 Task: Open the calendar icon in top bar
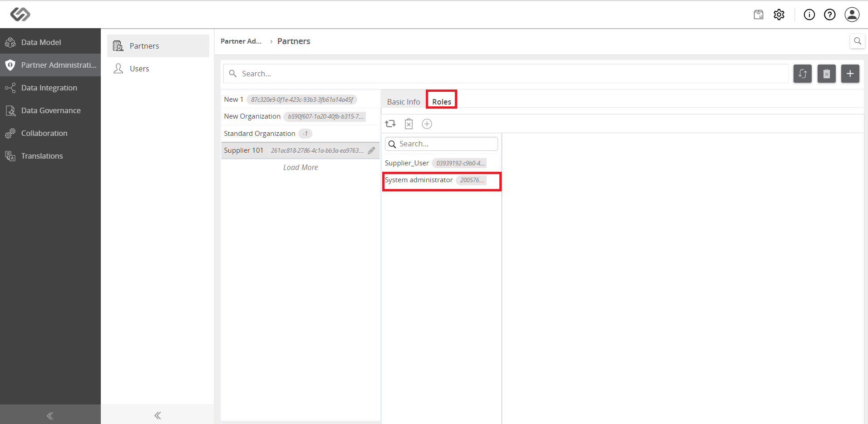(x=759, y=15)
